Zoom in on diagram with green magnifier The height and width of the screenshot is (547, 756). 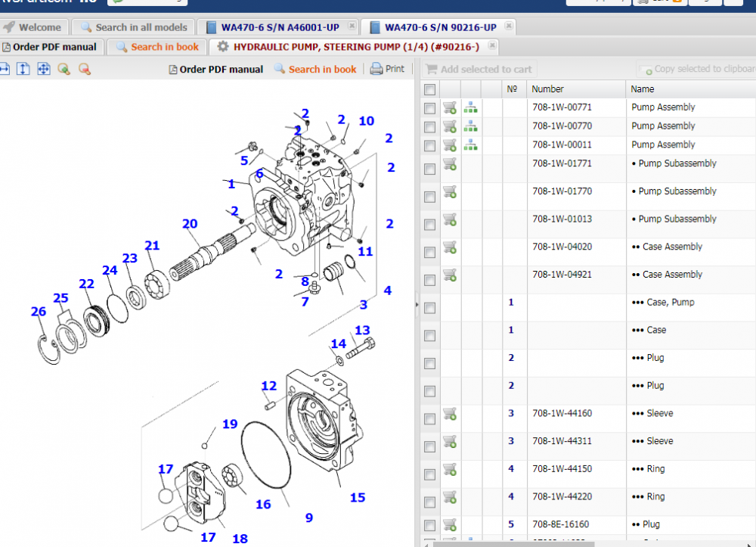pyautogui.click(x=64, y=69)
